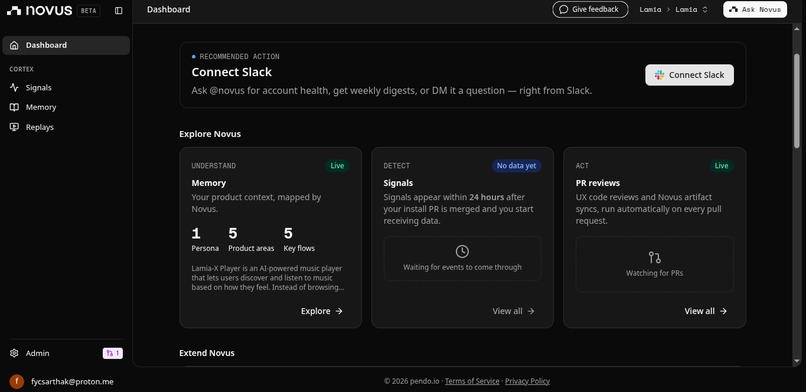
Task: Click the Lamia-X Player description text
Action: click(268, 278)
